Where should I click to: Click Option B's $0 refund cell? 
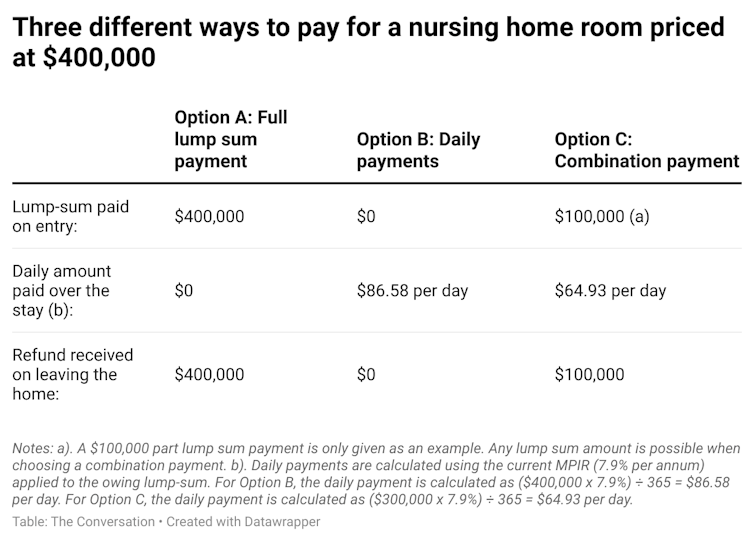(366, 375)
